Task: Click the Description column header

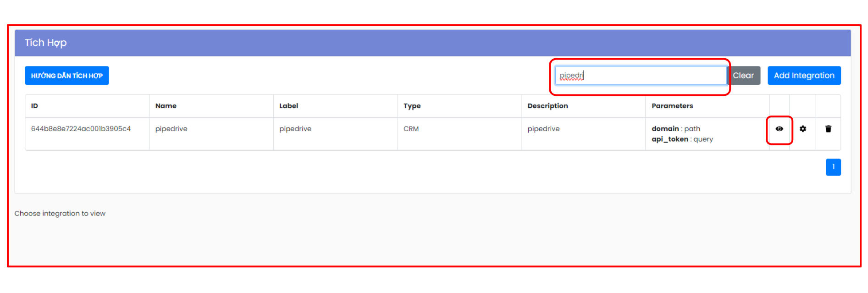Action: click(x=547, y=106)
